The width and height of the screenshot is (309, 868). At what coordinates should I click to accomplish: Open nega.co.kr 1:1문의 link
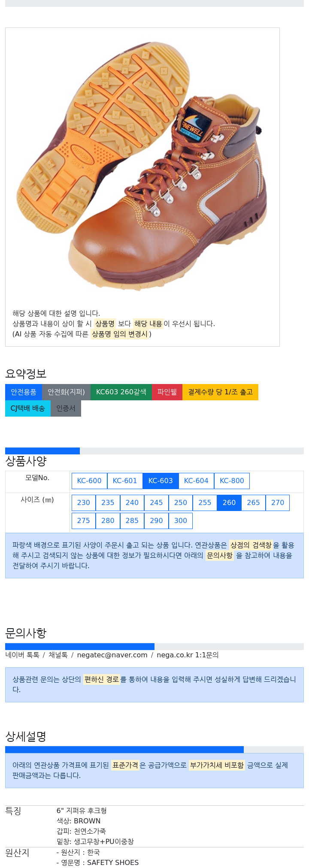pyautogui.click(x=188, y=655)
